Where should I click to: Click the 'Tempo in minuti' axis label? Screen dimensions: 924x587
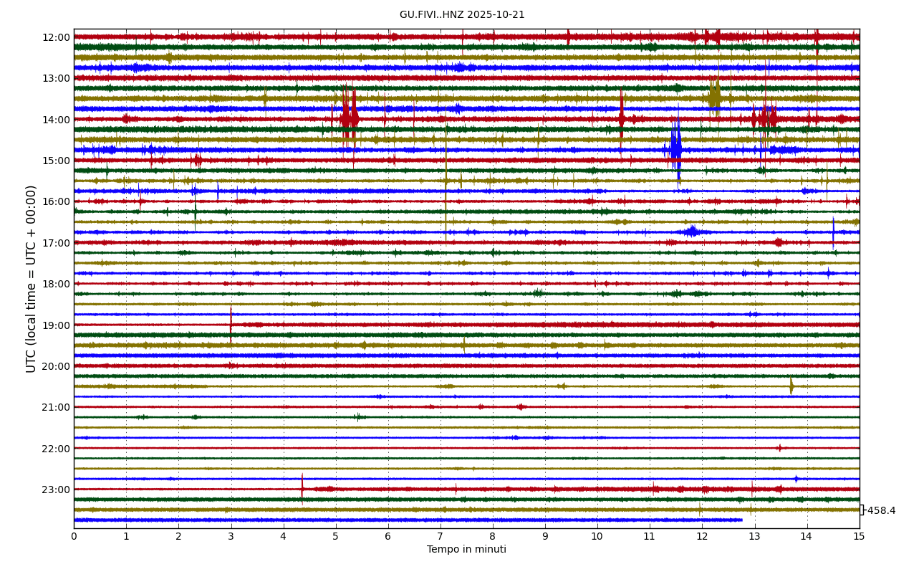pos(466,550)
